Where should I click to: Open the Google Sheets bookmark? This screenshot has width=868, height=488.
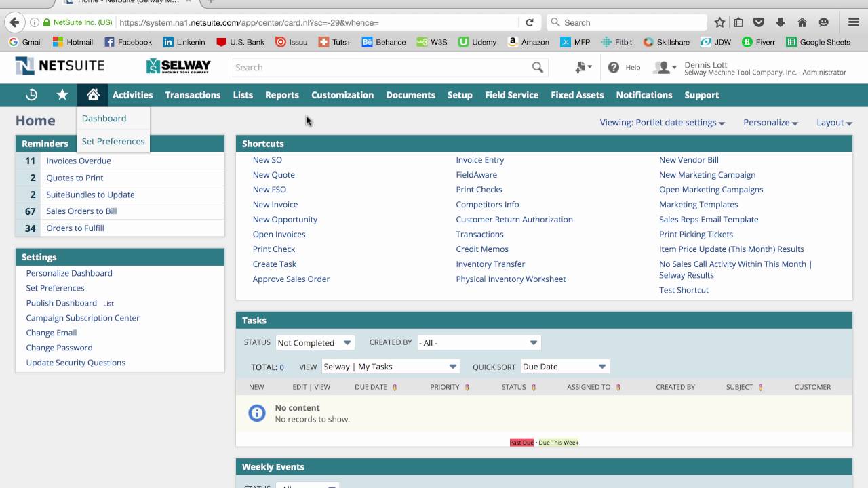pyautogui.click(x=818, y=42)
